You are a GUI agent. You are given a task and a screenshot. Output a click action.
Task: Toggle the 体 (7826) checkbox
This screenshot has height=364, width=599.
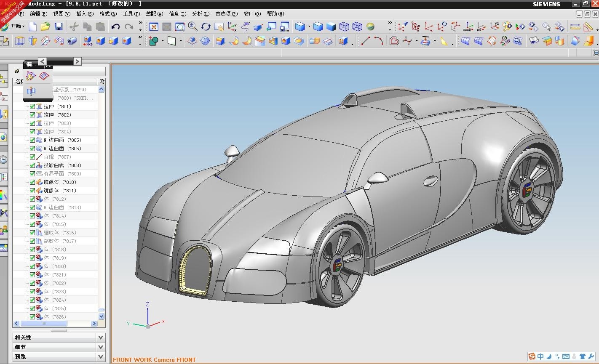[32, 317]
